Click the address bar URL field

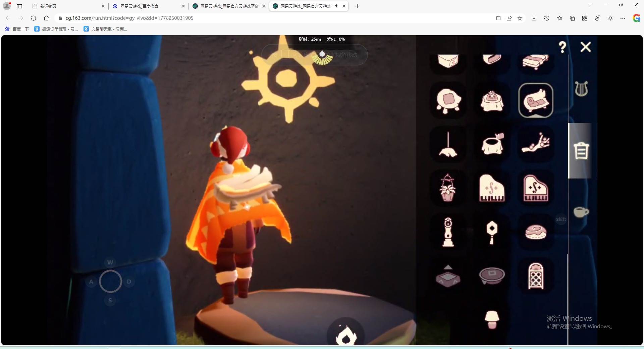[275, 18]
